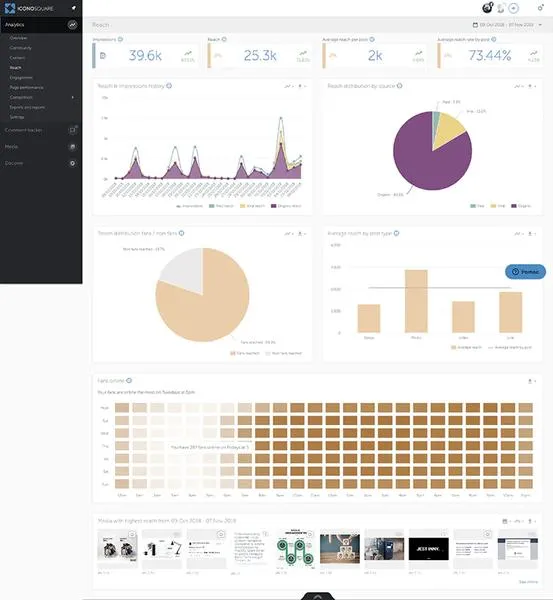Click info icon on Reach distribution fans / non fans
553x600 pixels.
181,233
